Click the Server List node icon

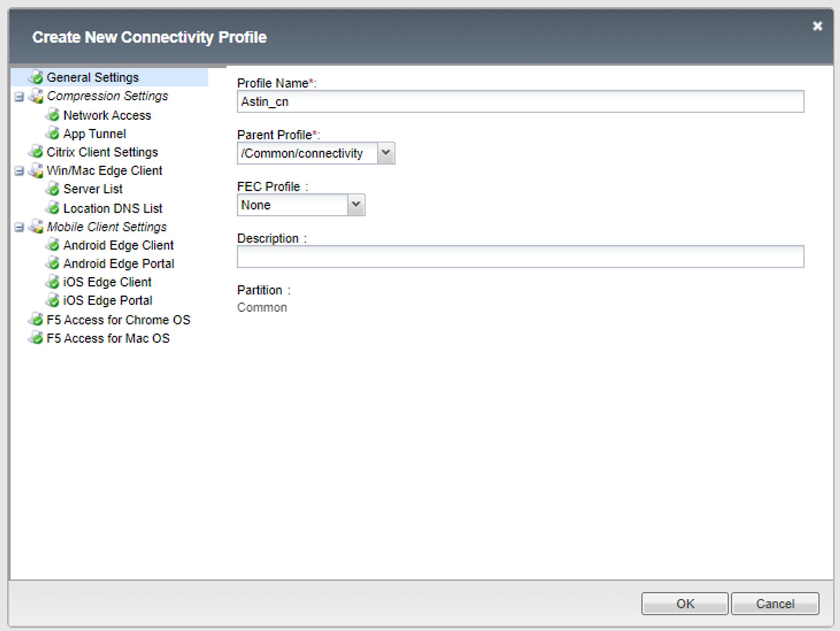pyautogui.click(x=53, y=189)
